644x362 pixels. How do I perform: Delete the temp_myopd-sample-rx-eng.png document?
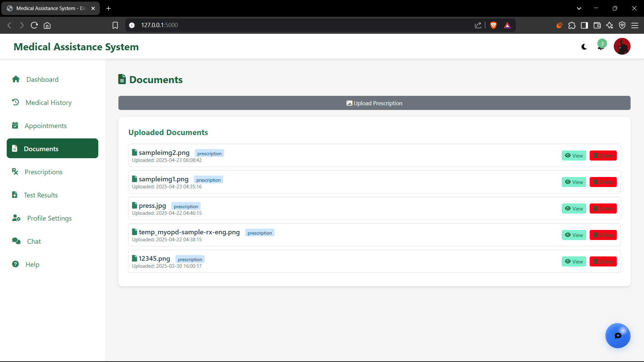click(603, 235)
